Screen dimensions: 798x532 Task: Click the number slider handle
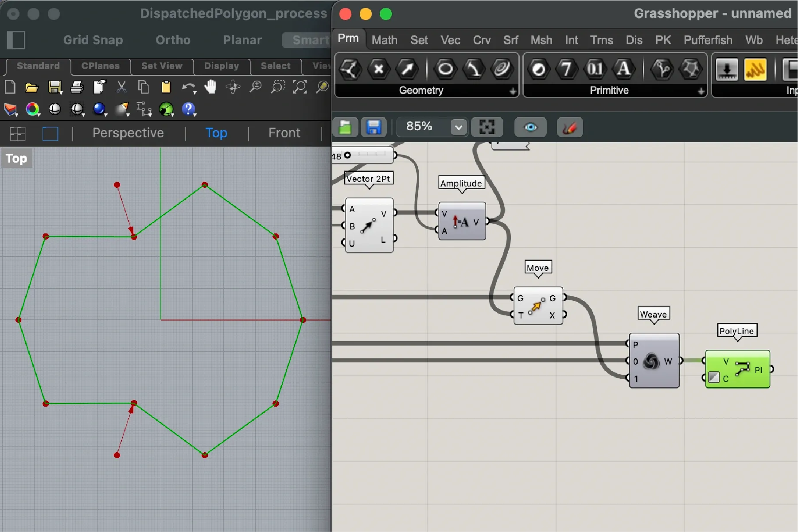(x=347, y=155)
